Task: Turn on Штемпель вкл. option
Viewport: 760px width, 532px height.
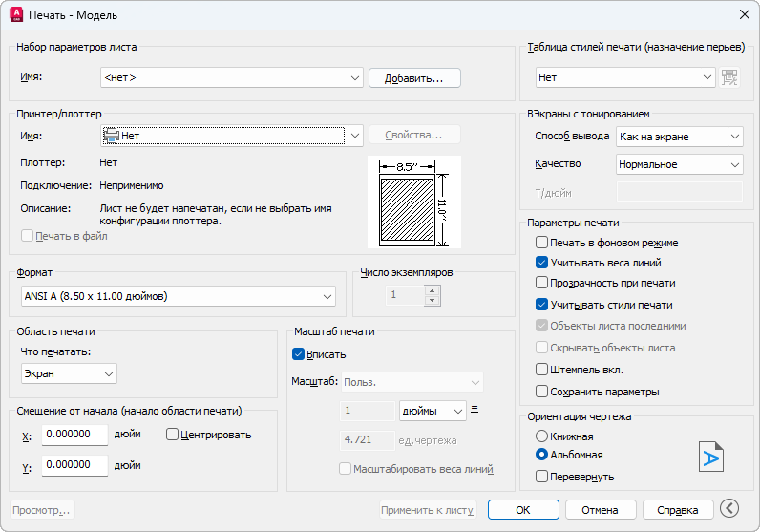Action: [x=542, y=370]
